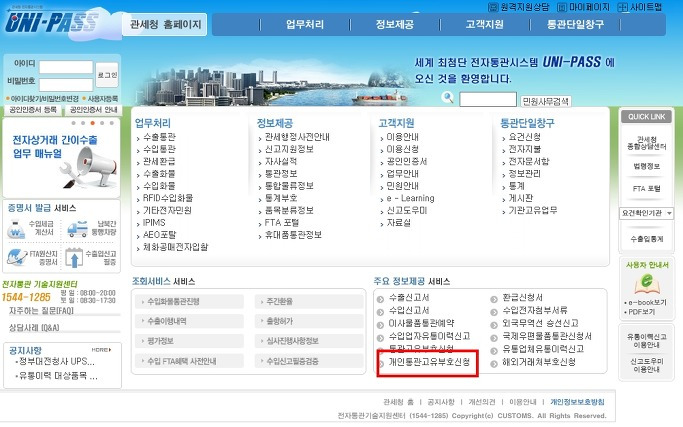Click the megaphone banner image

pyautogui.click(x=90, y=168)
